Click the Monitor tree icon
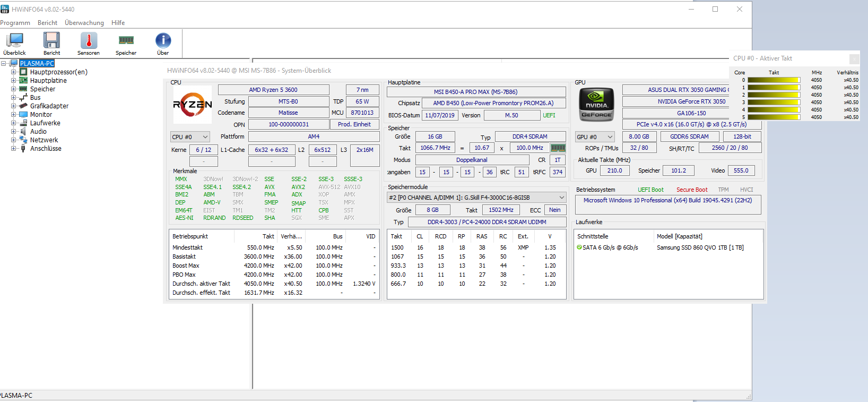 coord(23,114)
